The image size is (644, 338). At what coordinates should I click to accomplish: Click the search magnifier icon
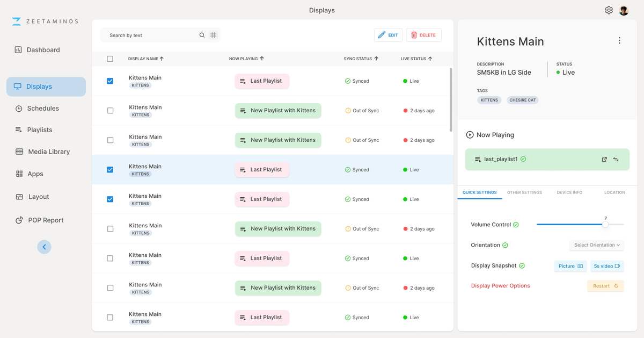pyautogui.click(x=202, y=35)
